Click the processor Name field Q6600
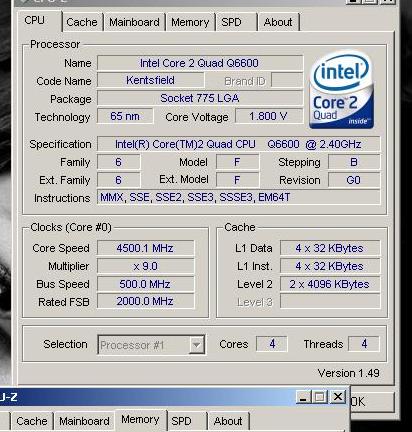412x432 pixels. pyautogui.click(x=200, y=63)
